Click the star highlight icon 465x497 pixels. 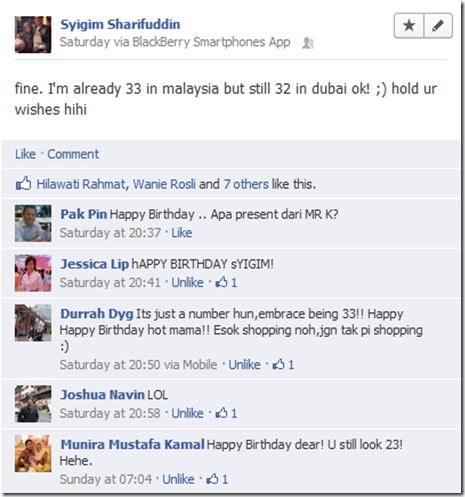[409, 25]
